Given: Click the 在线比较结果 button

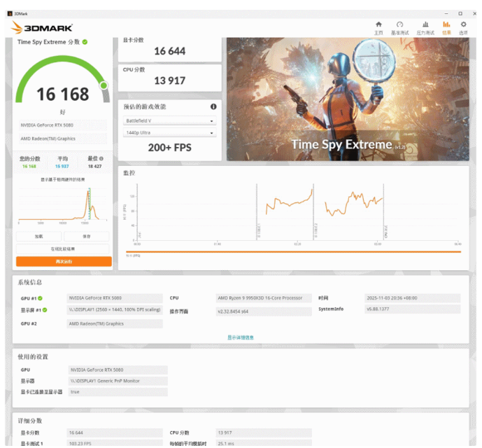Looking at the screenshot, I should [x=63, y=249].
